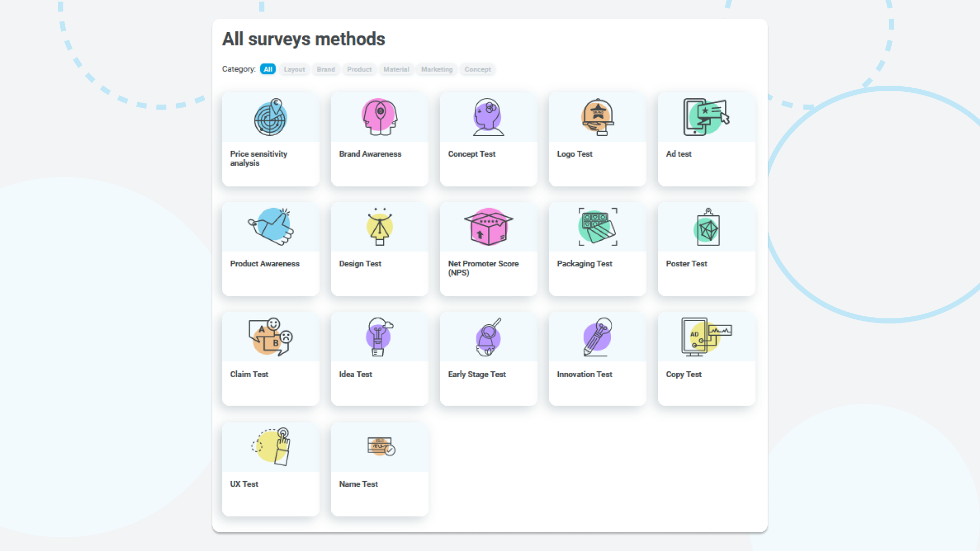
Task: Switch to the Marketing category
Action: 436,69
